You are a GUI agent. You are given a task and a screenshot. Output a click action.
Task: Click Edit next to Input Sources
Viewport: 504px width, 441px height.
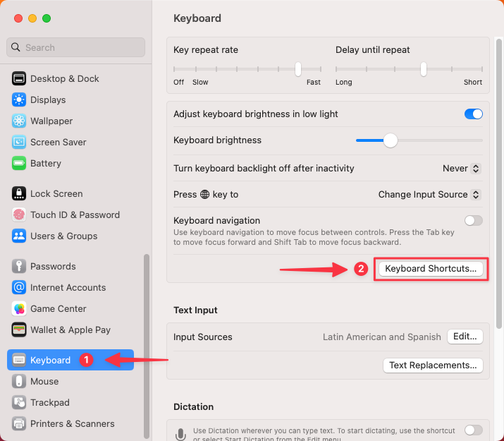point(465,337)
